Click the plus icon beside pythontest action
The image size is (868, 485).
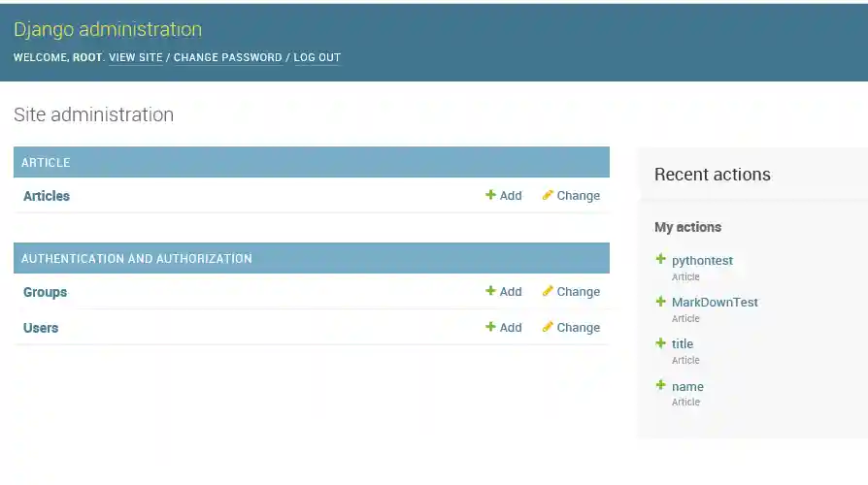661,259
